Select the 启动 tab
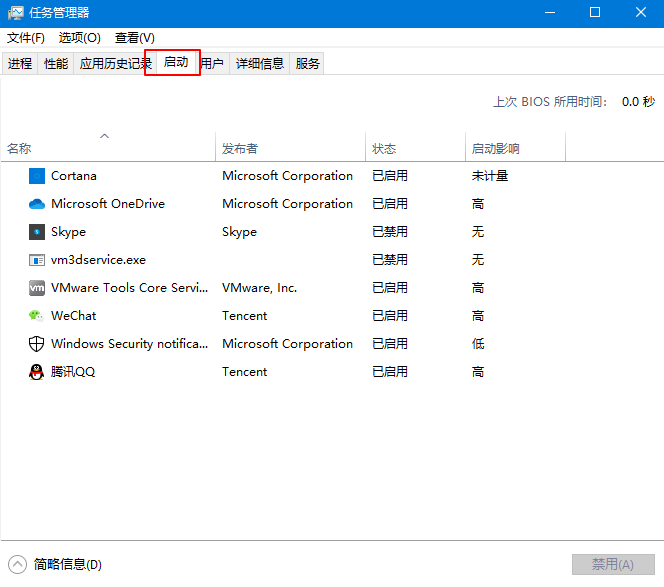The image size is (664, 587). (176, 62)
